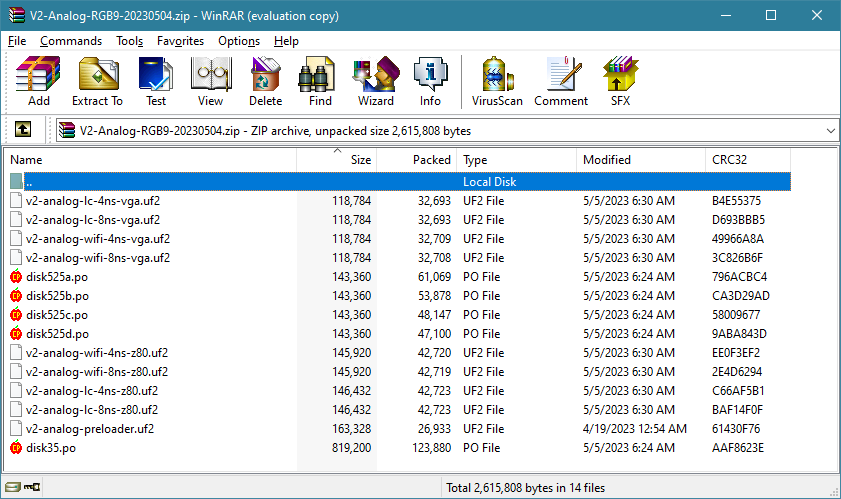Click the v2-analog-preloader.uf2 file icon
Viewport: 841px width, 499px height.
coord(16,429)
